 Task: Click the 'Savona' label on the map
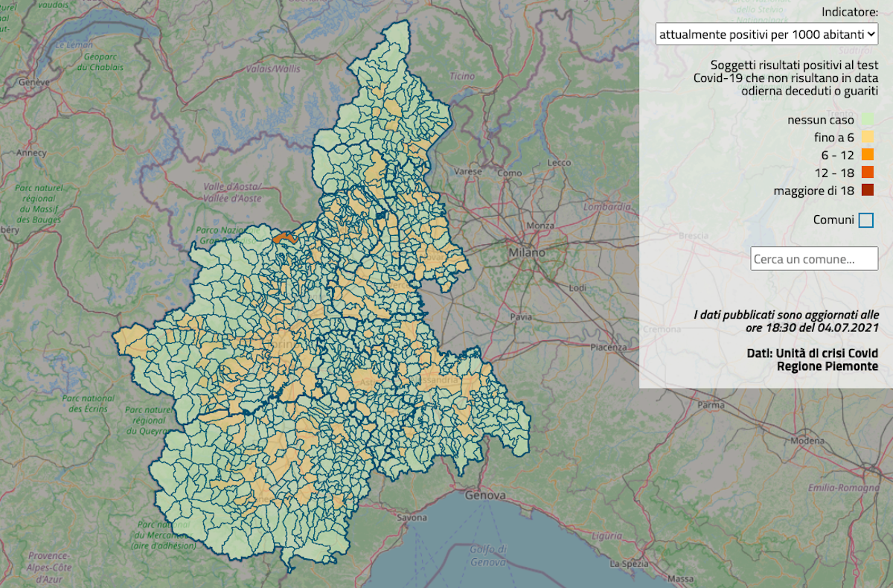click(x=412, y=517)
